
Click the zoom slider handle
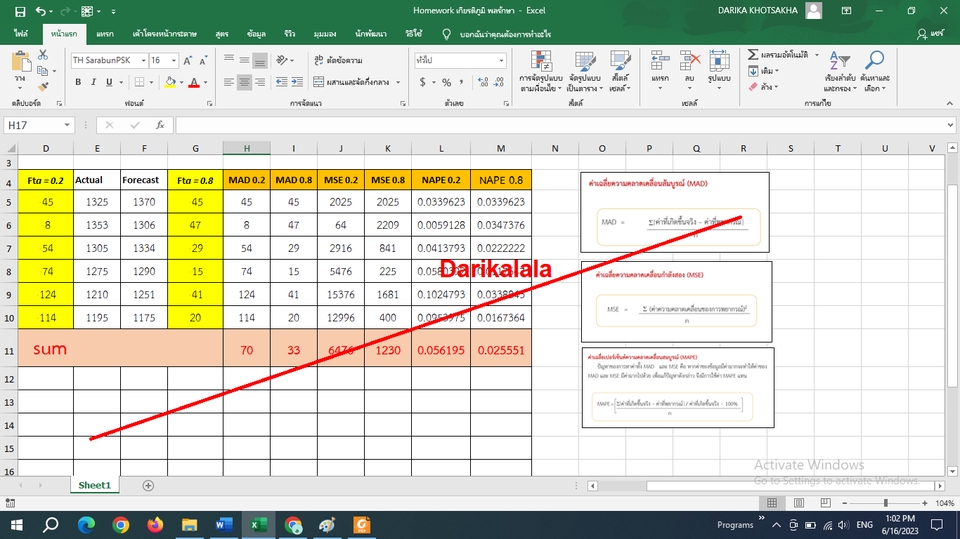click(x=885, y=503)
